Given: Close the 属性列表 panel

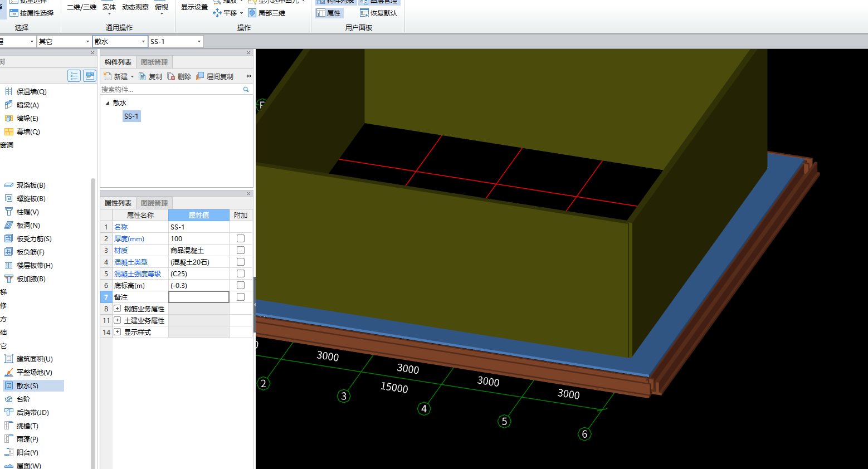Looking at the screenshot, I should click(x=248, y=193).
